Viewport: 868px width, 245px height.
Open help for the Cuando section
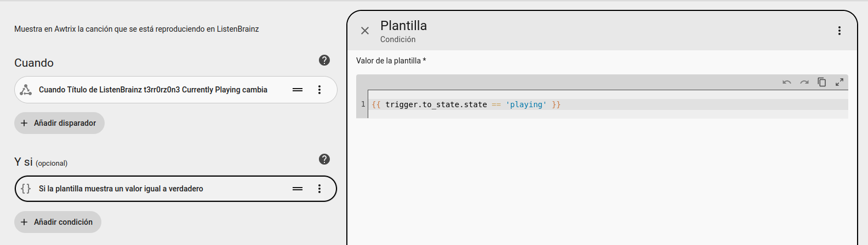point(324,60)
